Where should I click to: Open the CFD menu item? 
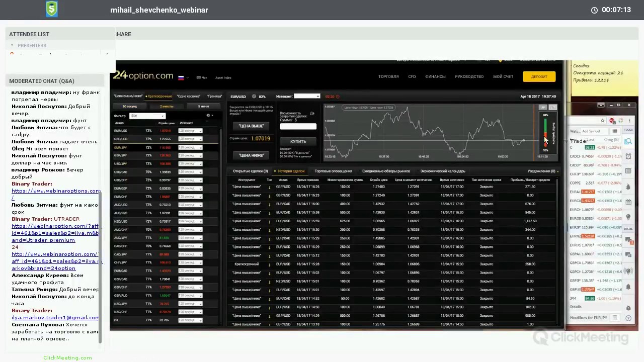pyautogui.click(x=412, y=76)
